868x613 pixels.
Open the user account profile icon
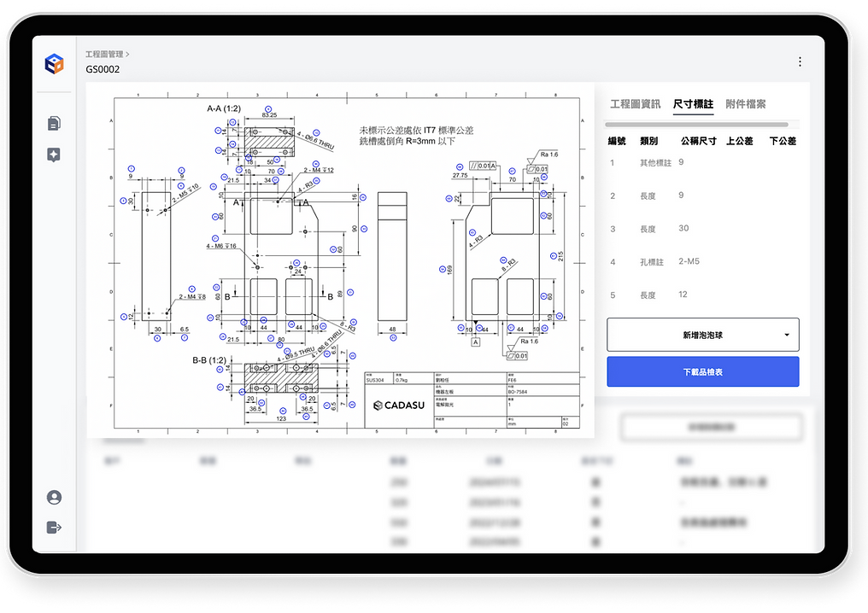55,498
